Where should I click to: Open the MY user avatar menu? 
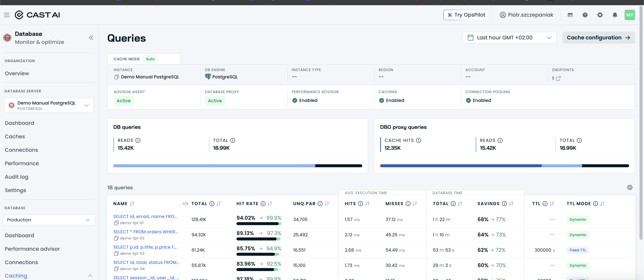click(x=629, y=15)
